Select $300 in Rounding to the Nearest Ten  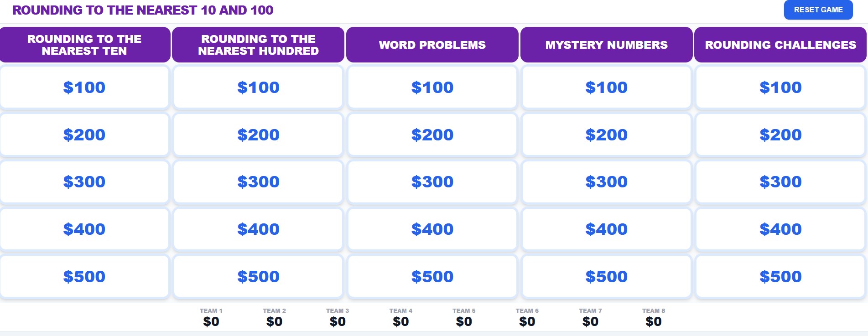[x=84, y=181]
